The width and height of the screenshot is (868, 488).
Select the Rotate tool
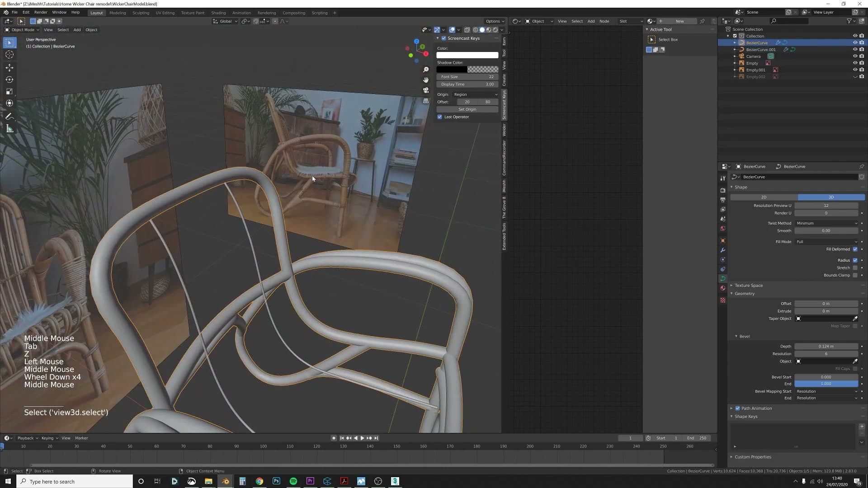[9, 80]
